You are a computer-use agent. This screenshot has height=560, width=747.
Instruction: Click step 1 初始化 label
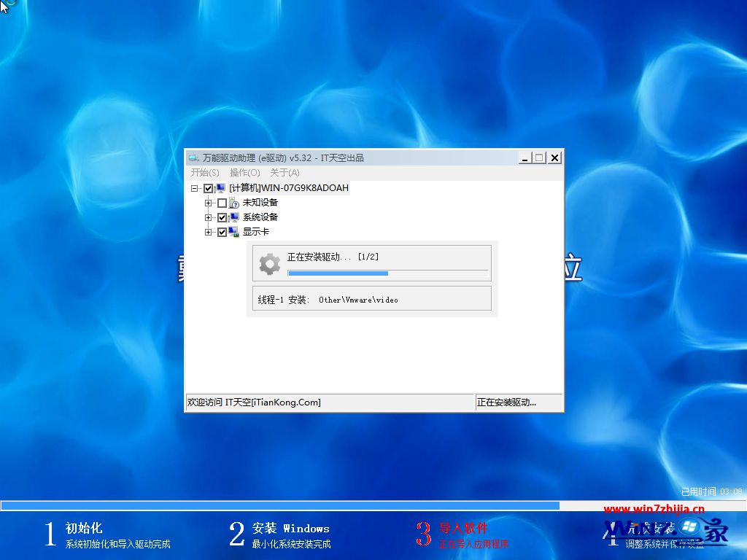(x=84, y=528)
